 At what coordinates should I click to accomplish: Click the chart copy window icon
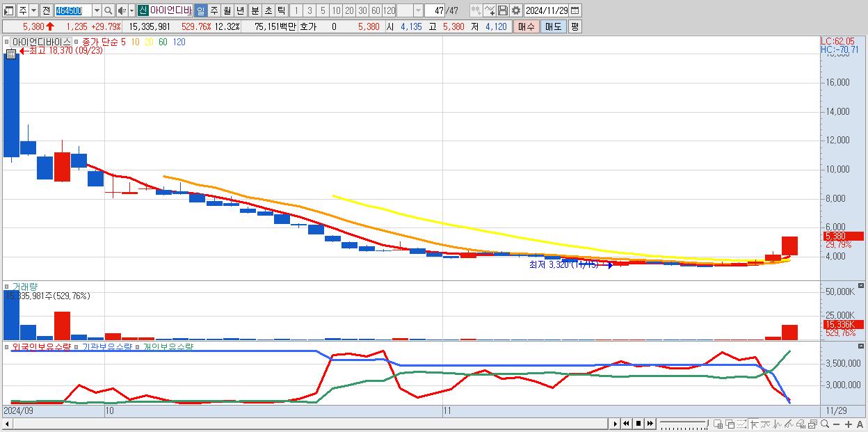(812, 424)
